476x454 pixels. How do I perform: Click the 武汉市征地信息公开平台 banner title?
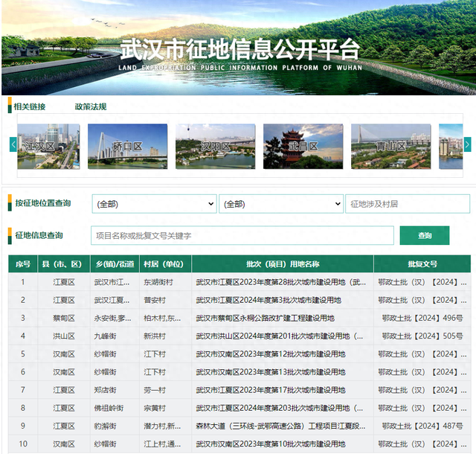[x=240, y=49]
